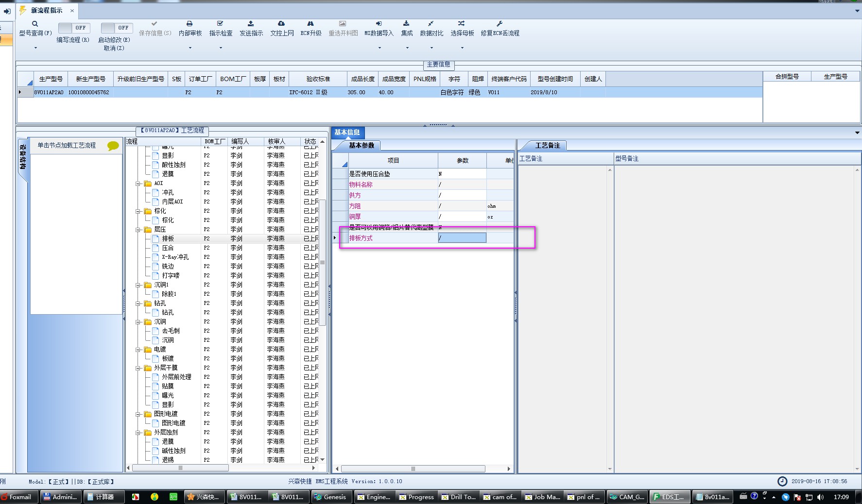Click the help question mark tray icon
862x504 pixels.
coord(754,496)
